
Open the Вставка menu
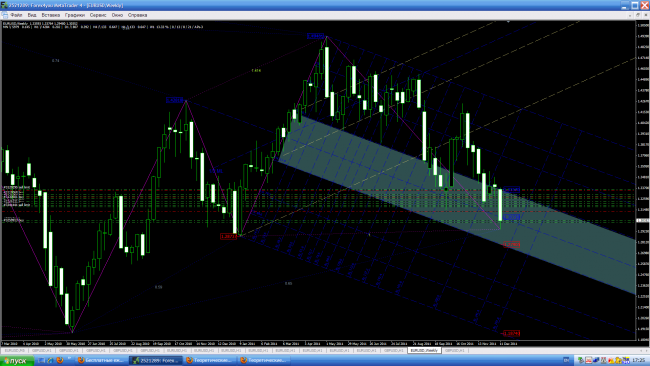click(x=51, y=15)
